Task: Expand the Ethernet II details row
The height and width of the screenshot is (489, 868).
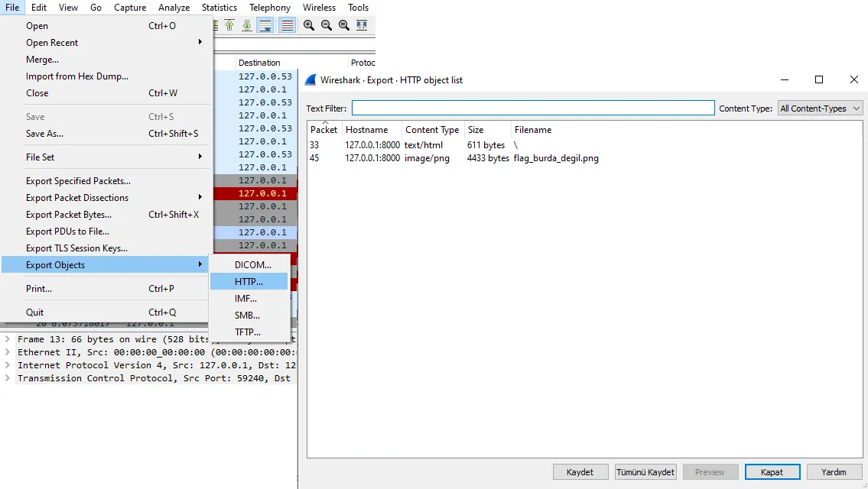Action: pyautogui.click(x=7, y=351)
